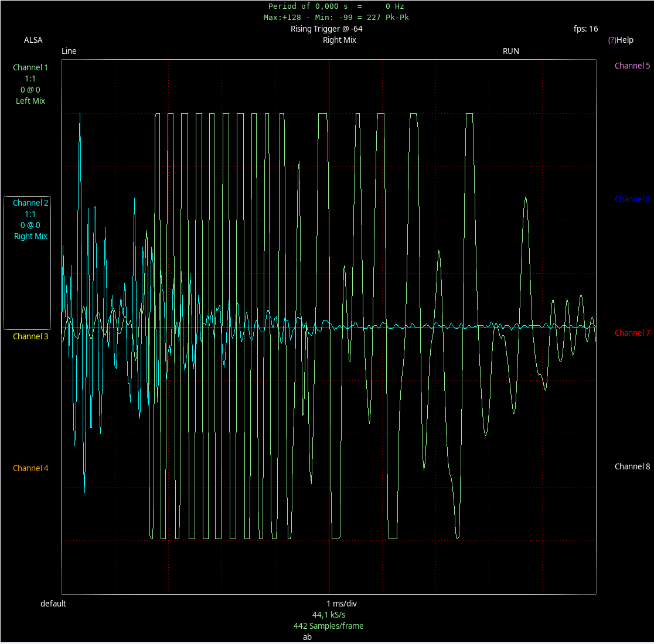Select Channel 7 label
The width and height of the screenshot is (654, 644).
click(x=632, y=333)
